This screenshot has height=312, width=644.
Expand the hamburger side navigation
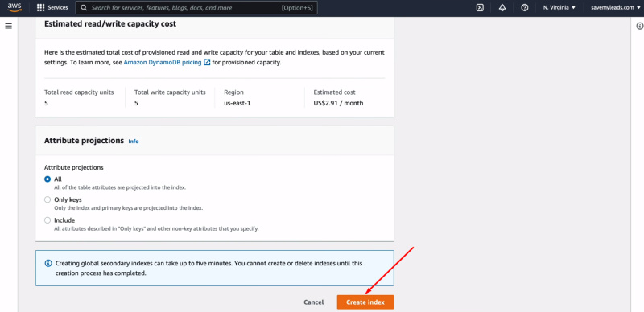click(x=8, y=27)
